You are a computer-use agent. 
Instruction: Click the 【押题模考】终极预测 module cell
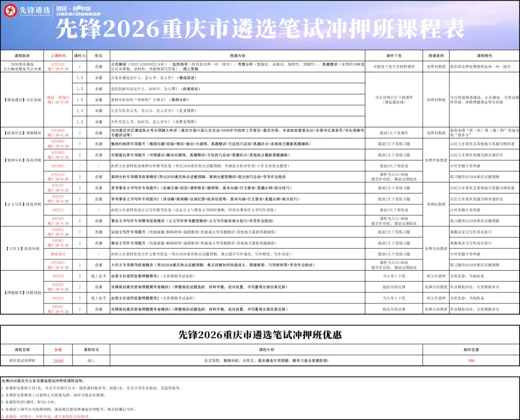click(x=22, y=293)
